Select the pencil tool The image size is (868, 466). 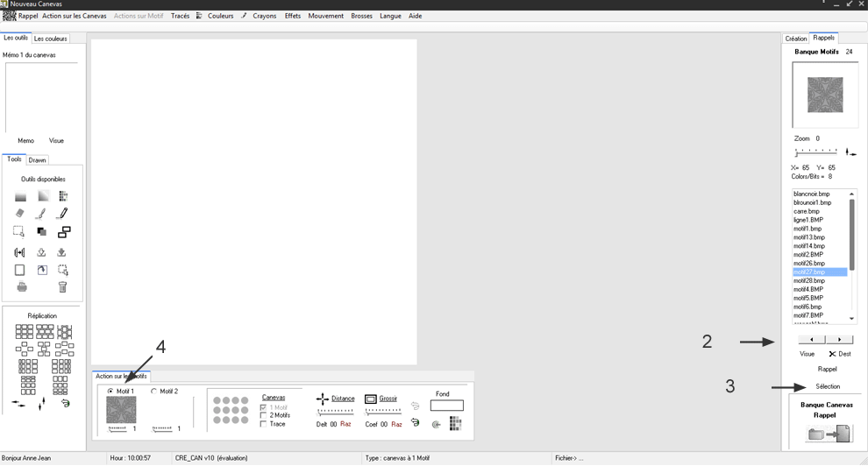62,213
